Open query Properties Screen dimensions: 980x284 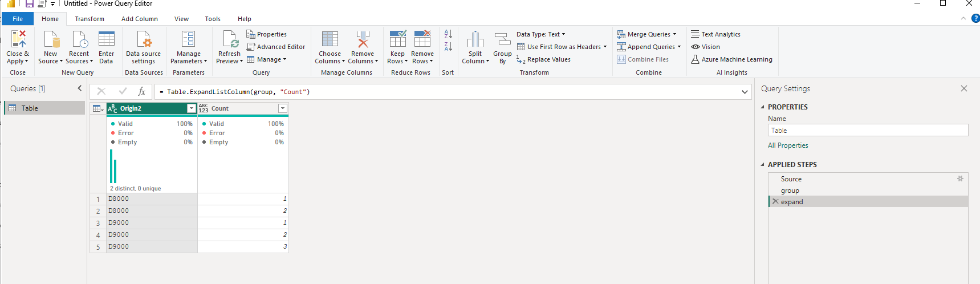[267, 34]
